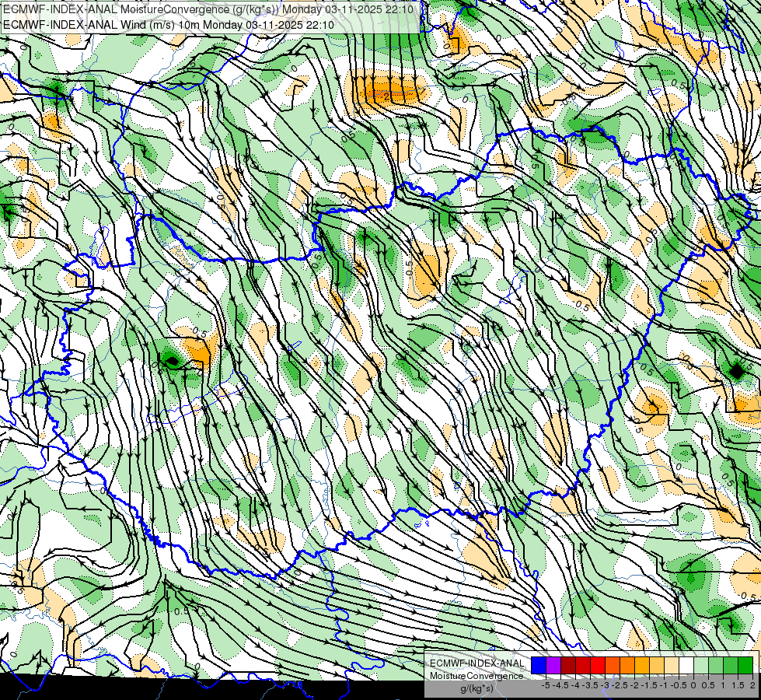Select the darkest green swatch between 1.5 and 2

(745, 665)
